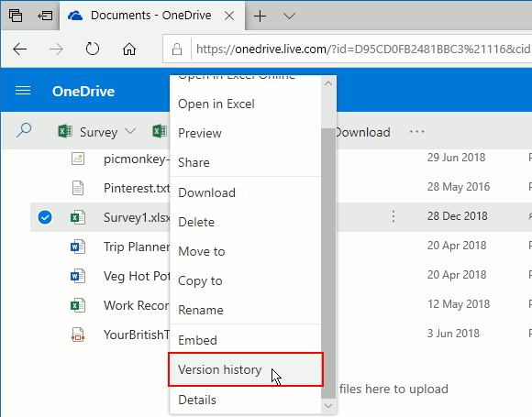Click the OneDrive header title
This screenshot has width=532, height=417.
[83, 92]
